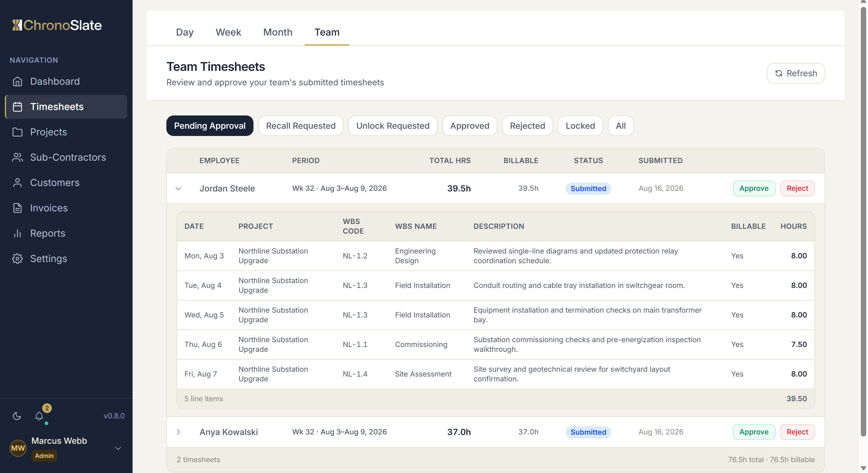Collapse Jordan Steele timesheet row
This screenshot has width=868, height=473.
pos(179,188)
